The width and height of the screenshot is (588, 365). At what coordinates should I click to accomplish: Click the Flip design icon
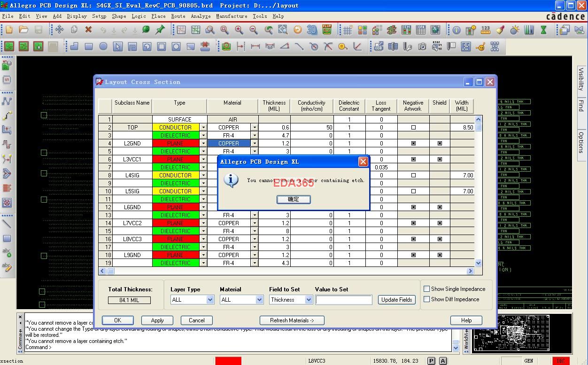(x=326, y=30)
